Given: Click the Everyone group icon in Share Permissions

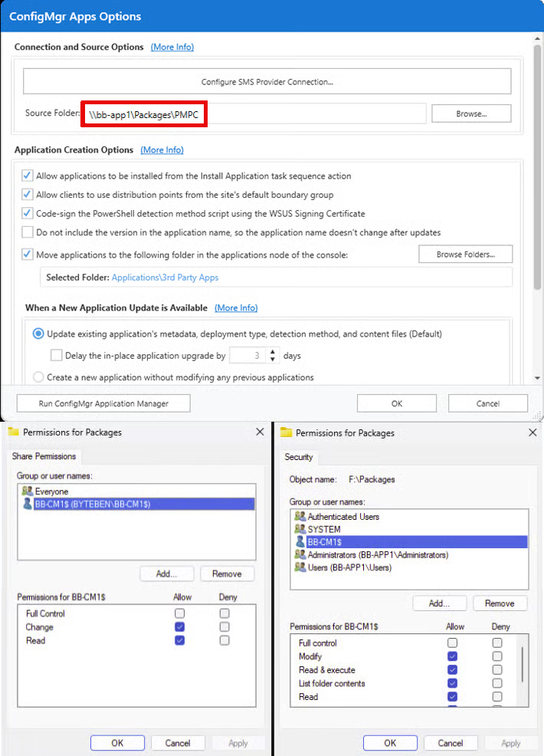Looking at the screenshot, I should pyautogui.click(x=27, y=491).
